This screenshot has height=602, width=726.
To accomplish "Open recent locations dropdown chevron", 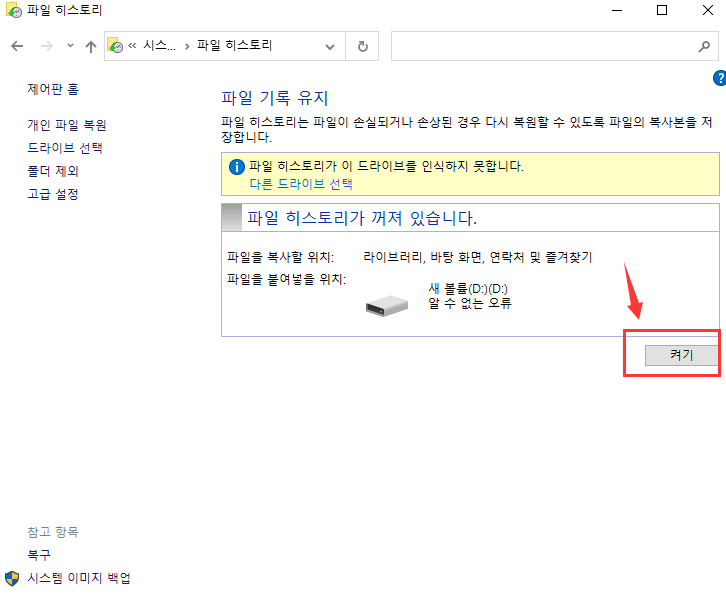I will [70, 45].
